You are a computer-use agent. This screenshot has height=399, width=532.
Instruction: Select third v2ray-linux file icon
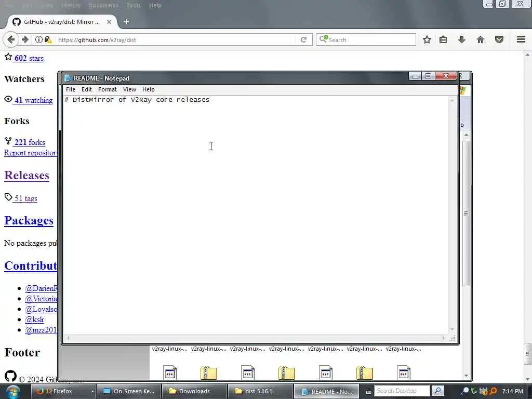[248, 373]
